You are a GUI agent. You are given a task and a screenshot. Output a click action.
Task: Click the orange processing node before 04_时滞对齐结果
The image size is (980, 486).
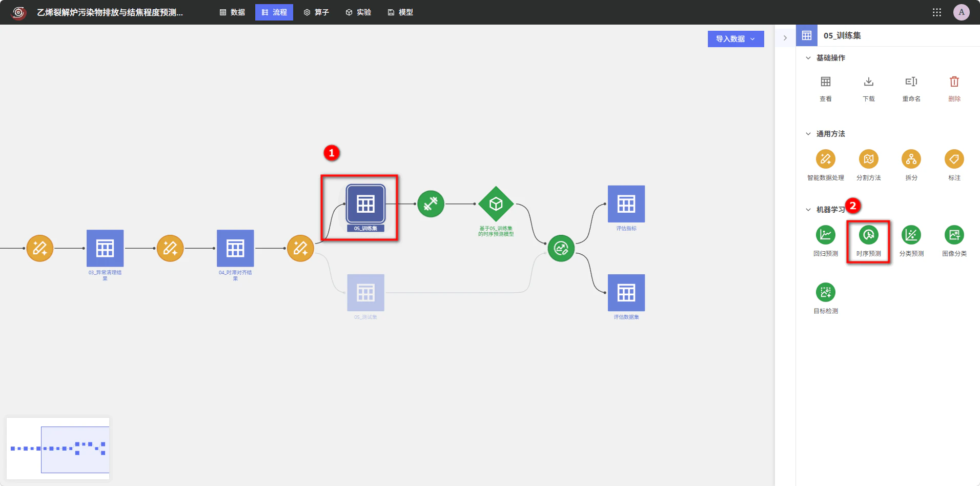(170, 248)
